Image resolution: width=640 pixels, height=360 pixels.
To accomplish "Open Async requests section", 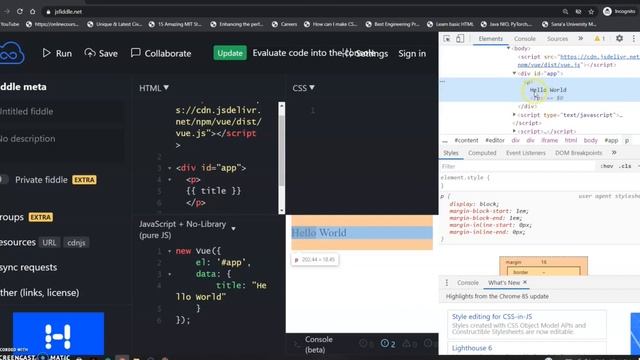I will click(29, 267).
